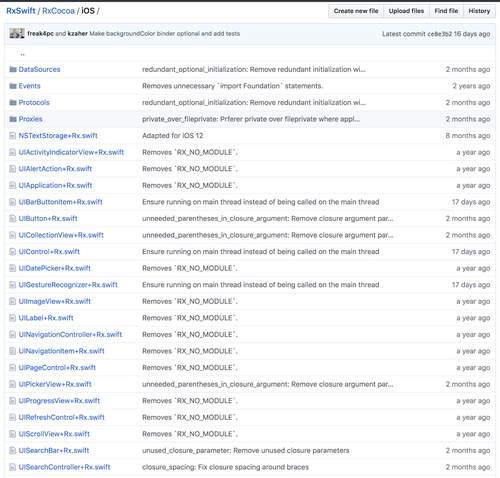Open the commit History button
The width and height of the screenshot is (500, 478).
[x=479, y=11]
